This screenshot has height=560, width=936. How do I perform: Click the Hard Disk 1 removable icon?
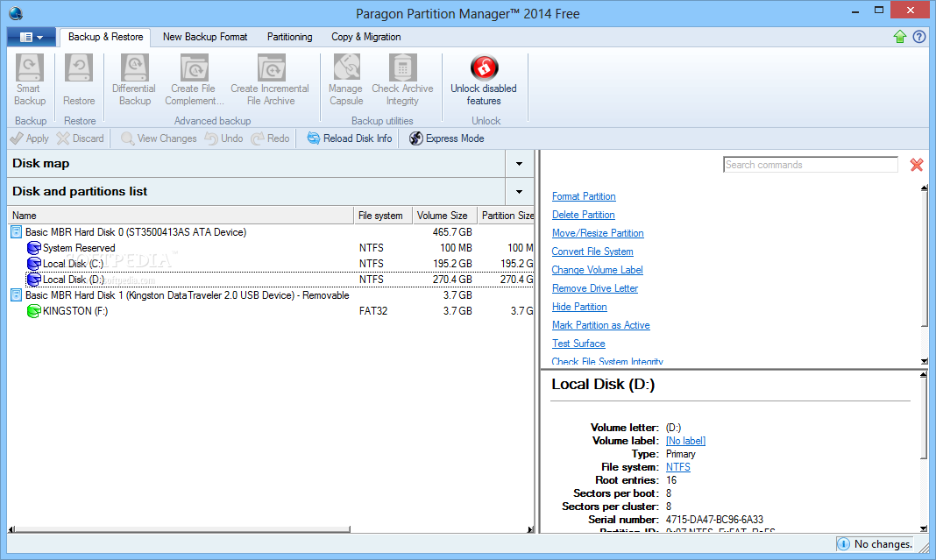pyautogui.click(x=17, y=295)
